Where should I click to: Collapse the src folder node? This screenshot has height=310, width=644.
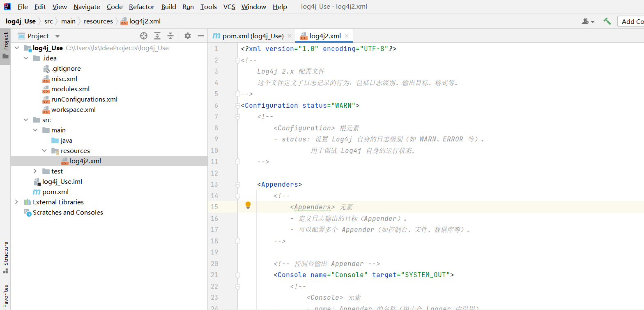(26, 120)
